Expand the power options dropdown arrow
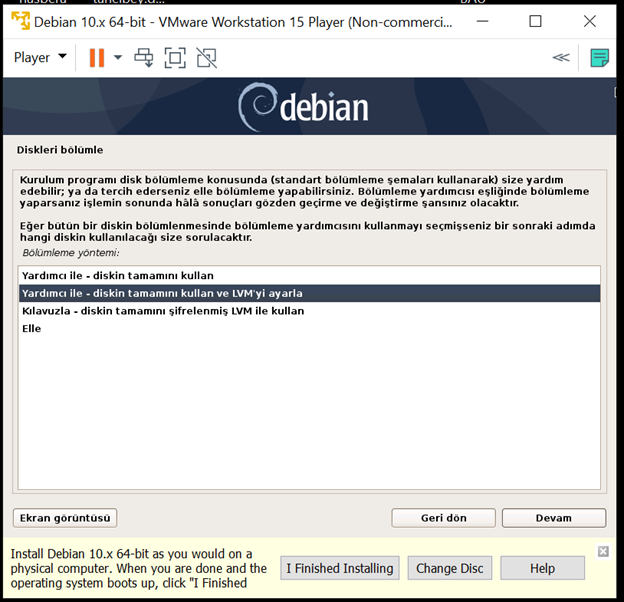This screenshot has height=602, width=624. (x=118, y=58)
